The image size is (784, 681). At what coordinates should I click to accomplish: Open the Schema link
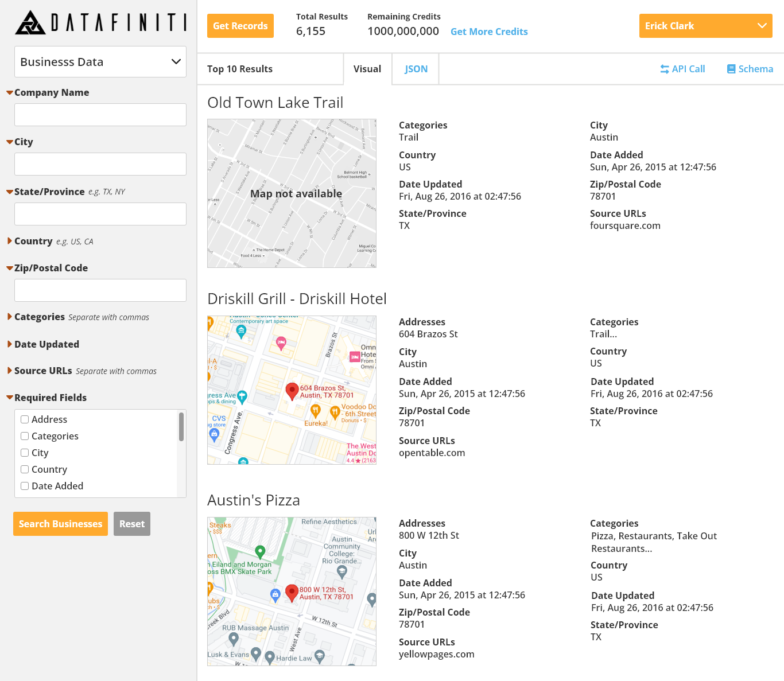[750, 69]
